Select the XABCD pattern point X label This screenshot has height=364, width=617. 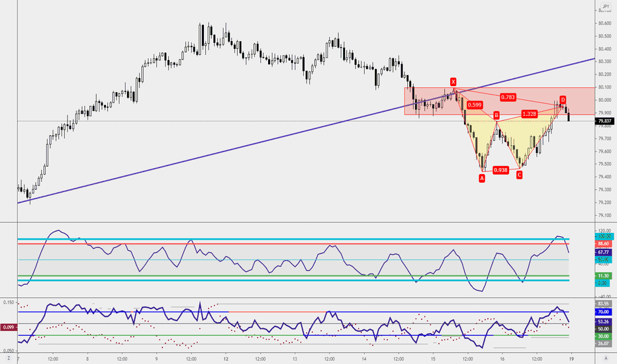453,82
